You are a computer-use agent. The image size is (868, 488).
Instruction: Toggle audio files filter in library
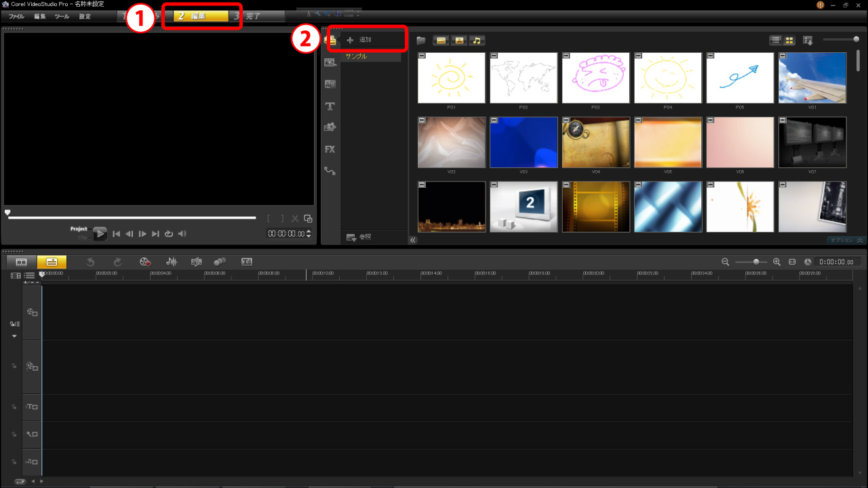tap(477, 41)
